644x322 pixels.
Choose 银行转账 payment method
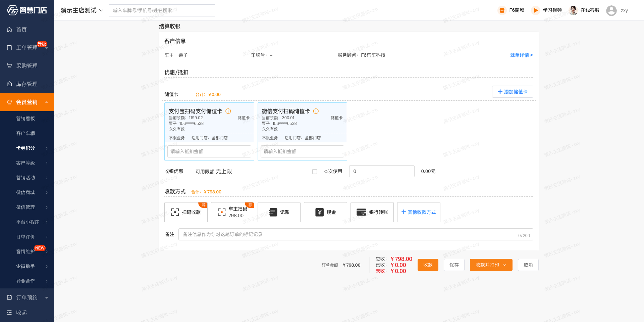point(372,212)
